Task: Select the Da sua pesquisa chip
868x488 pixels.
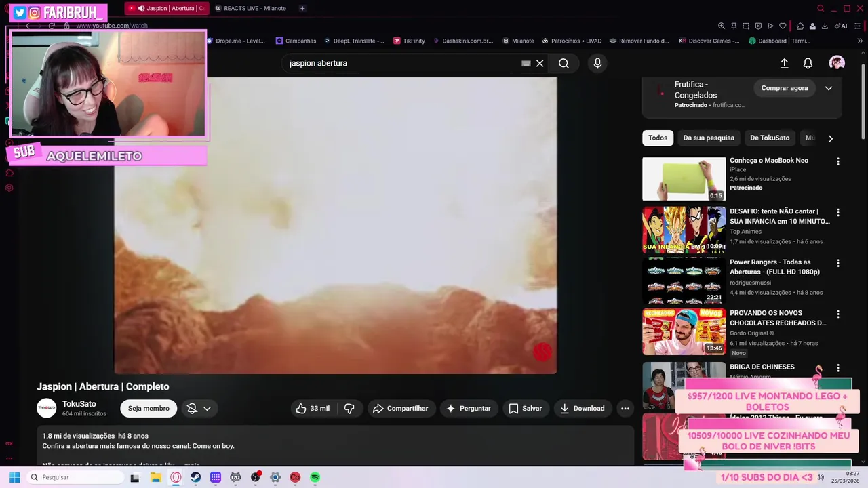Action: [x=709, y=138]
